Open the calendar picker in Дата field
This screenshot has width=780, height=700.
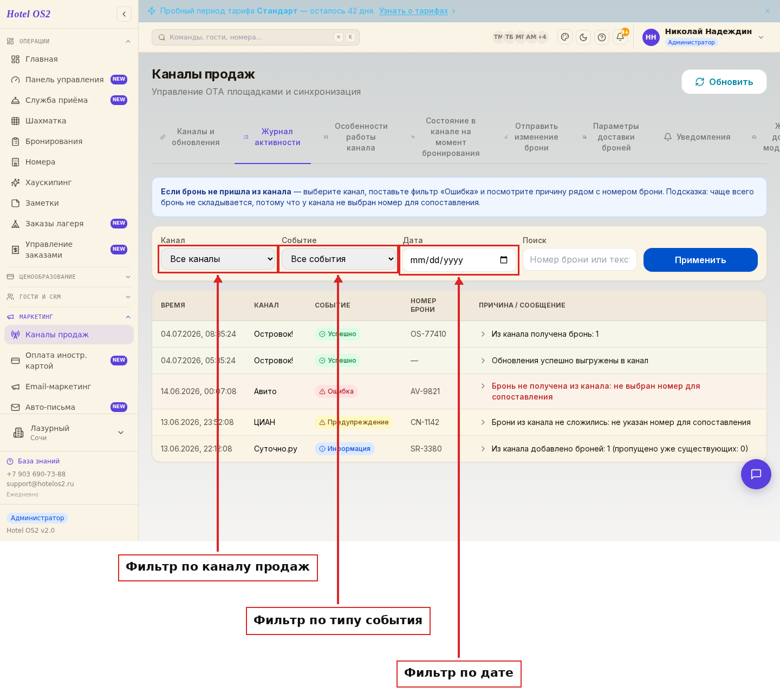(x=504, y=260)
